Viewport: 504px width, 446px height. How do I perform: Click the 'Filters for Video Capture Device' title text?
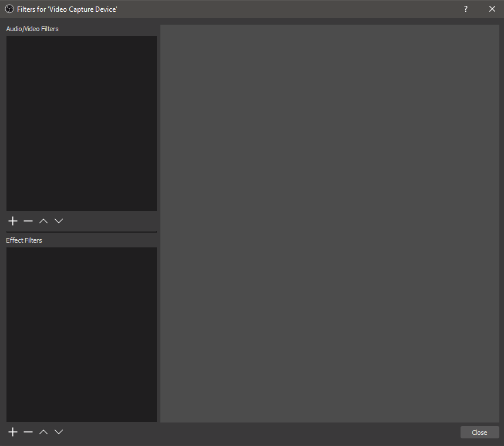click(67, 9)
